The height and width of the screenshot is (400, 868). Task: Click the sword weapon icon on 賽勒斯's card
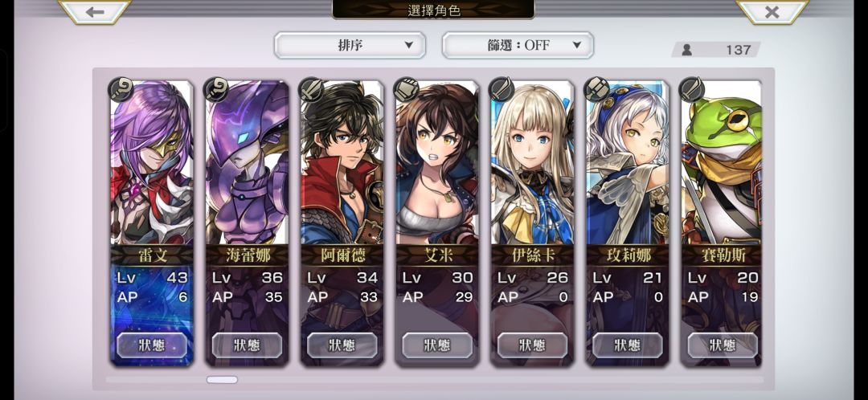pos(693,90)
